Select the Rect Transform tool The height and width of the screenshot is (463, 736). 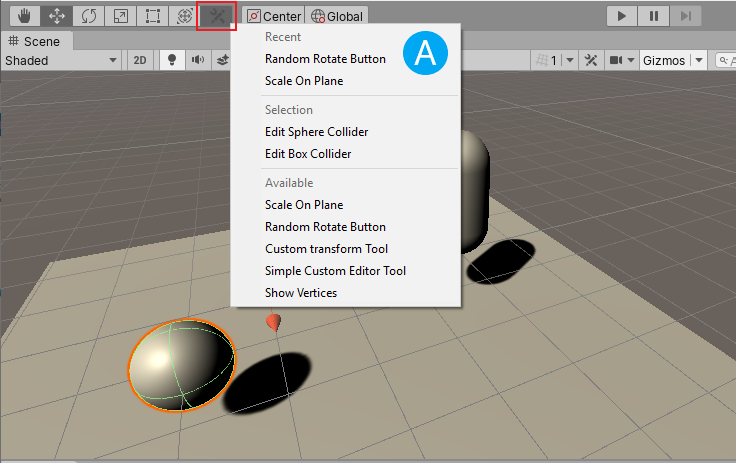[153, 16]
